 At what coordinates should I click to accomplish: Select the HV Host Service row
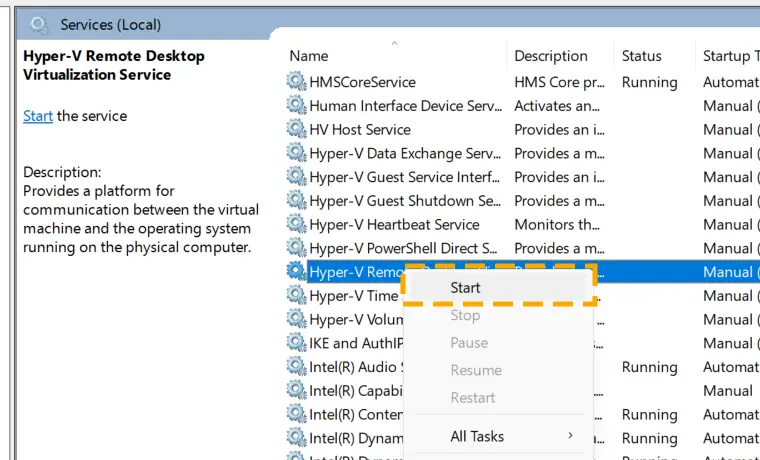[x=522, y=129]
